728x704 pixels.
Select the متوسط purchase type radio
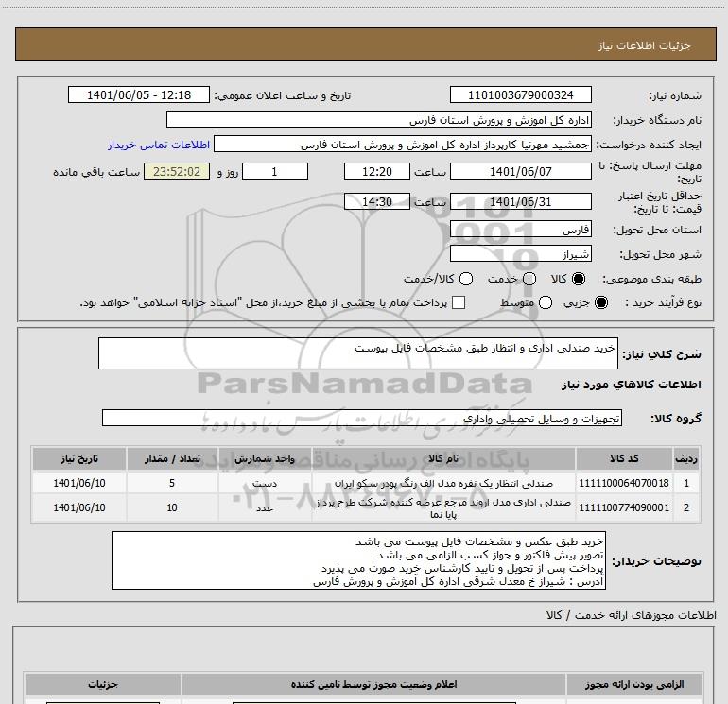click(x=546, y=302)
